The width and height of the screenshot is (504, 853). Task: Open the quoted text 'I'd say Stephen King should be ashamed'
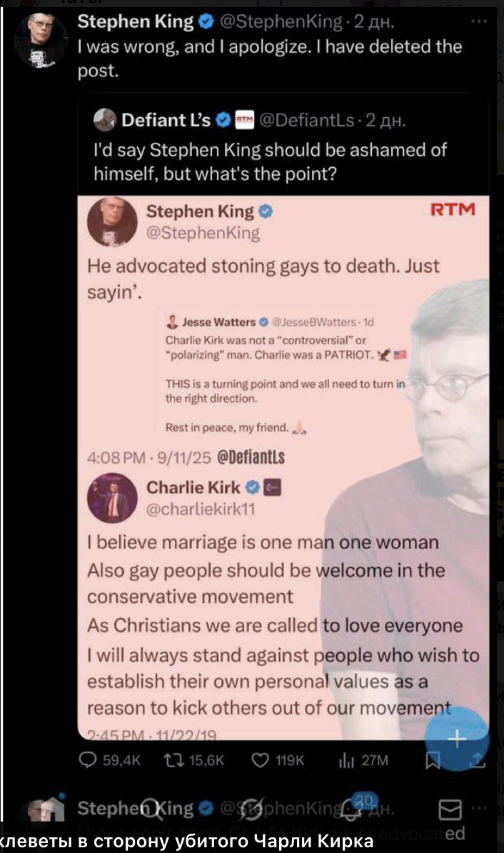(270, 161)
